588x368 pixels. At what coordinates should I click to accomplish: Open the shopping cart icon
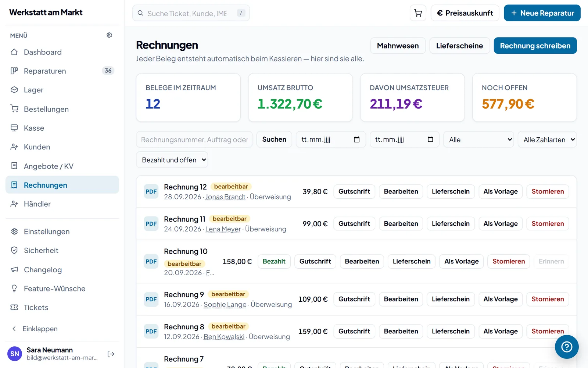click(x=418, y=13)
